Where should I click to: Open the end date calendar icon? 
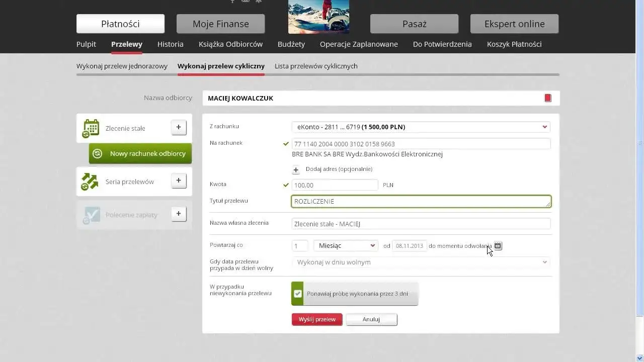click(498, 246)
